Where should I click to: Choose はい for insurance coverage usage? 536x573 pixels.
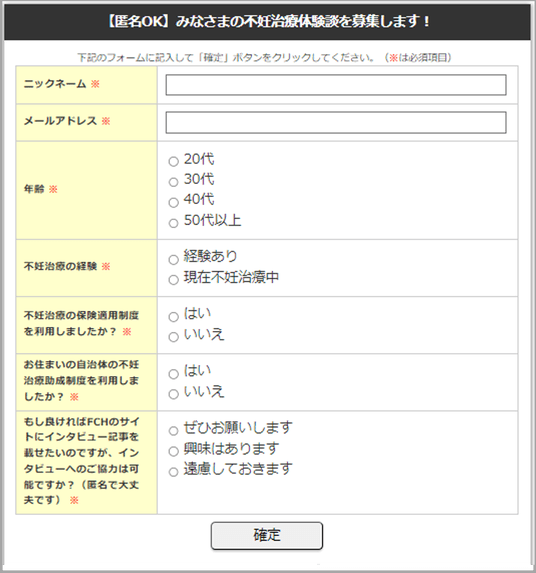point(174,316)
